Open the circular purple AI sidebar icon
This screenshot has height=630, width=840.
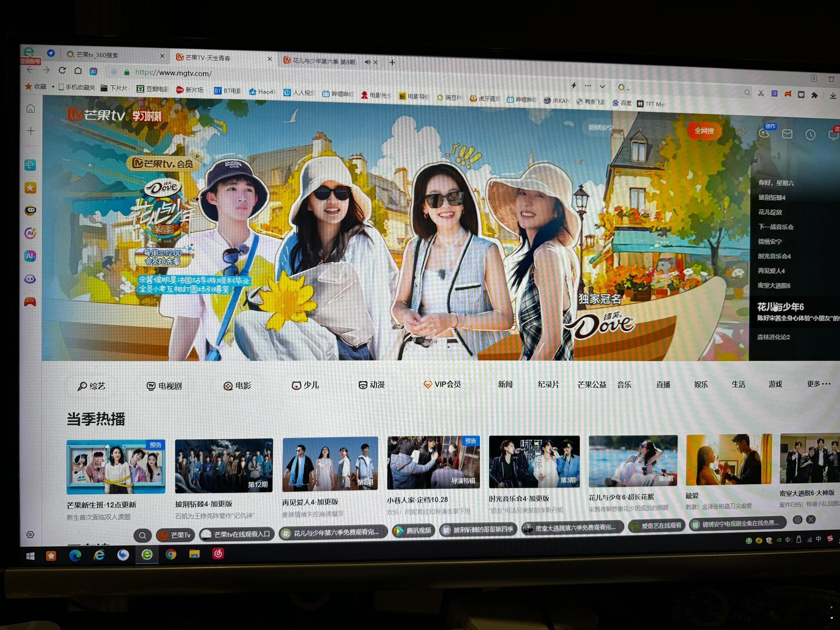coord(31,233)
